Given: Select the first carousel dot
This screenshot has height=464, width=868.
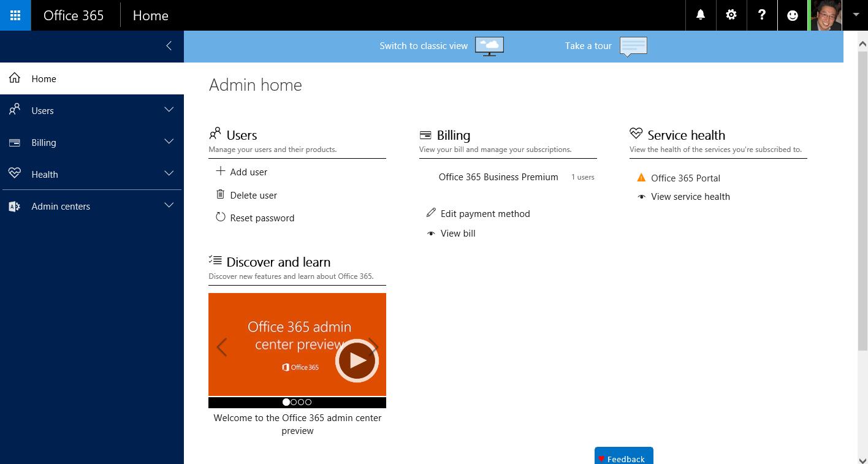Looking at the screenshot, I should click(286, 402).
